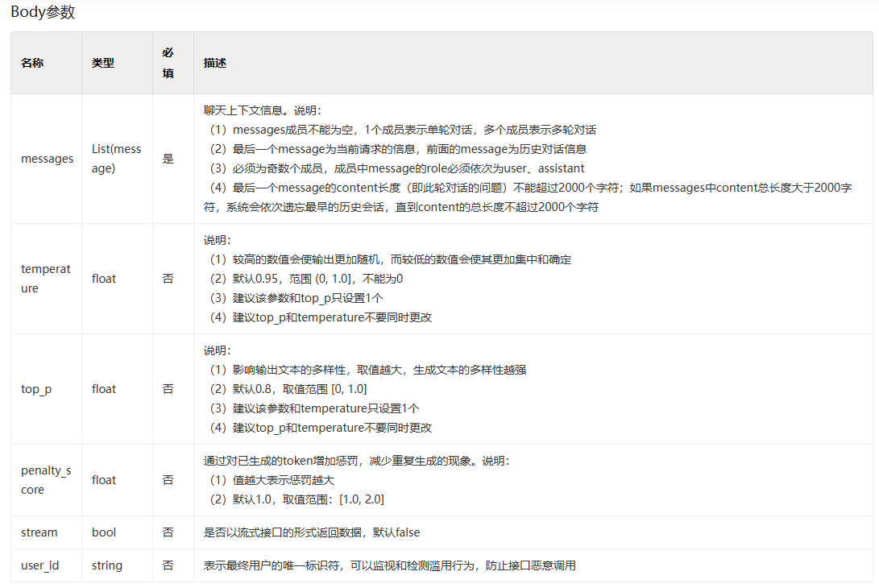The height and width of the screenshot is (588, 879).
Task: Select the "类型" column header
Action: point(103,63)
